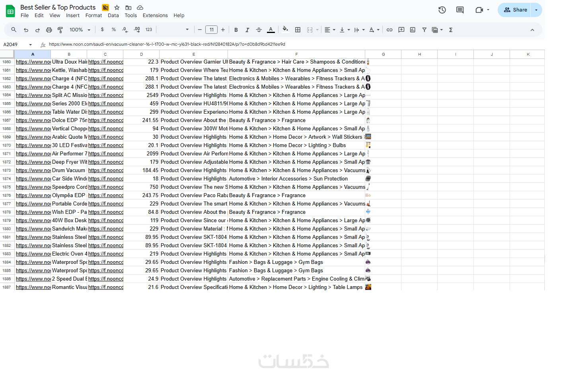
Task: Star the Best Seller & Top Products document
Action: [117, 8]
